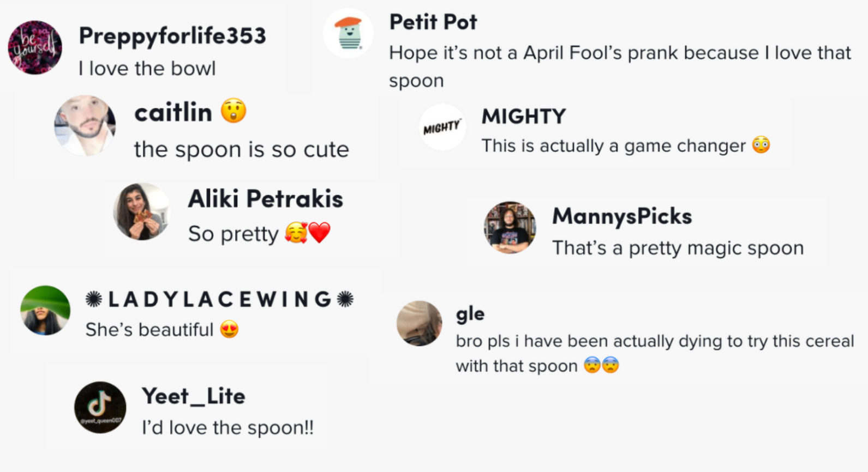The image size is (868, 472).
Task: Click gle's profile picture
Action: click(419, 323)
